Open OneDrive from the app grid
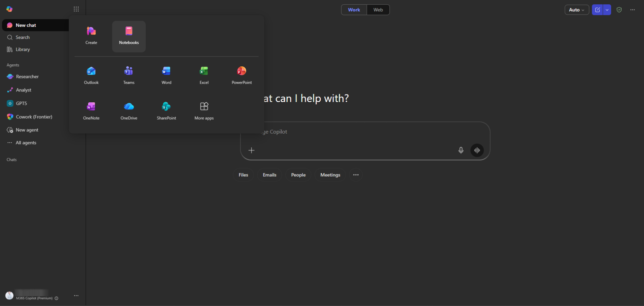Image resolution: width=644 pixels, height=306 pixels. coord(129,111)
